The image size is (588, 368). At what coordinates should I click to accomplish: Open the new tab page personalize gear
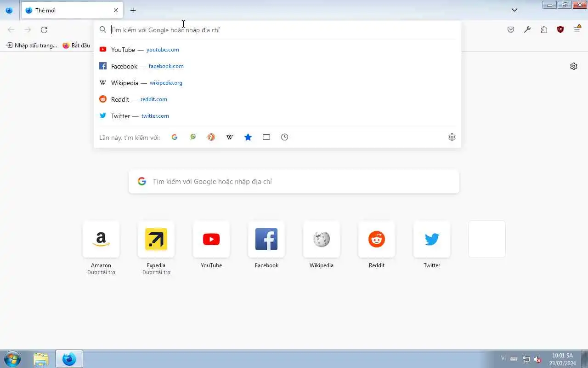pyautogui.click(x=574, y=66)
